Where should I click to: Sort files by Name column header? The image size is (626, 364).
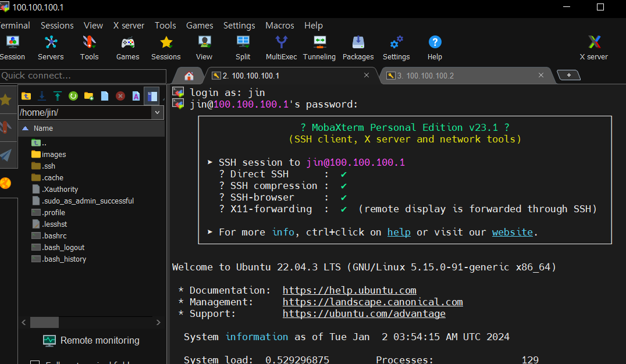pos(92,129)
